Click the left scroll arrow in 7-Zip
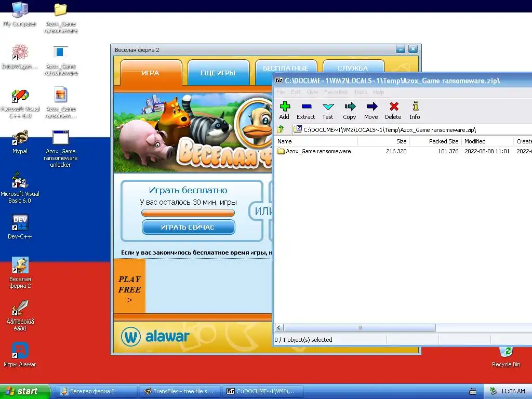532x399 pixels. pyautogui.click(x=279, y=328)
